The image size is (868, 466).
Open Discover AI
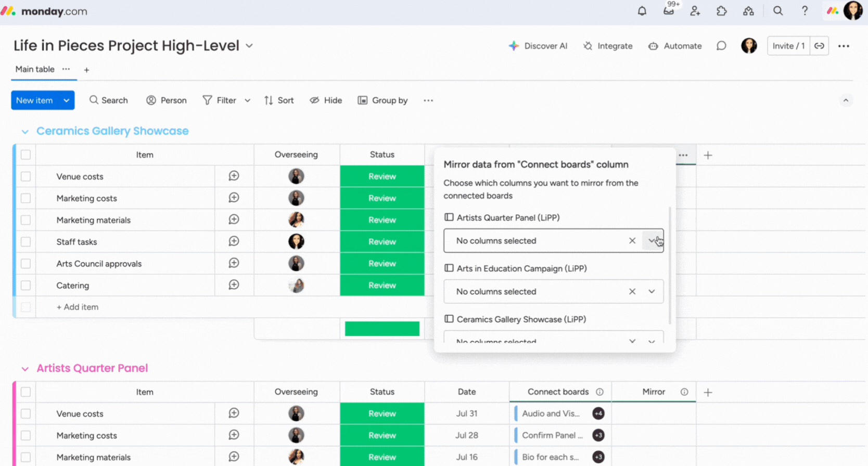coord(538,46)
